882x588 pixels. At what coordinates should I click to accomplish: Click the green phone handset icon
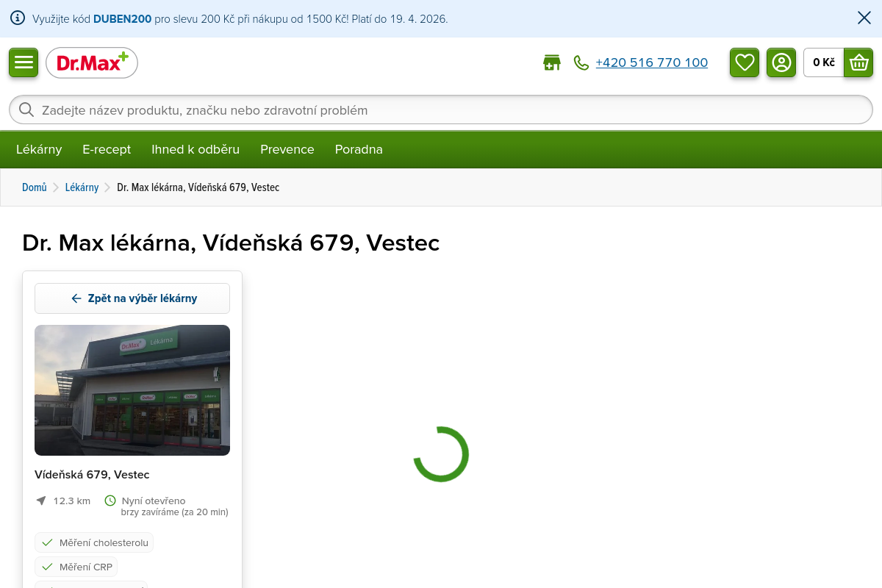coord(581,63)
